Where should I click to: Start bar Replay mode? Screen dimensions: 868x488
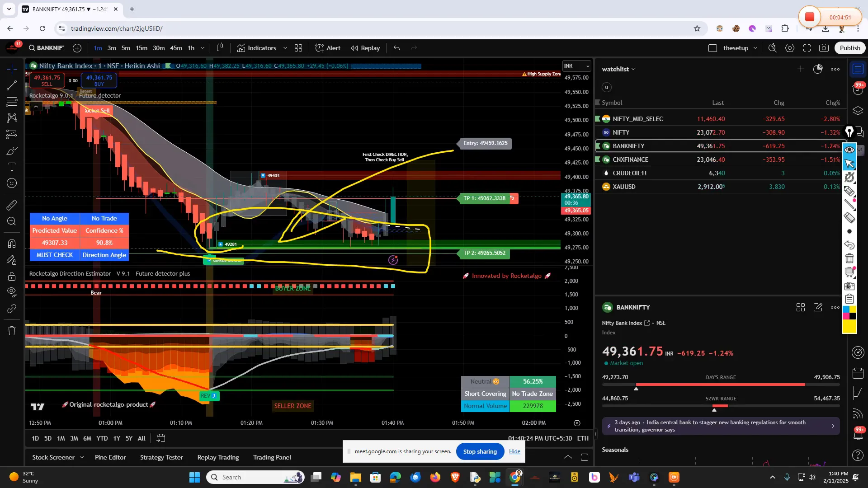365,48
